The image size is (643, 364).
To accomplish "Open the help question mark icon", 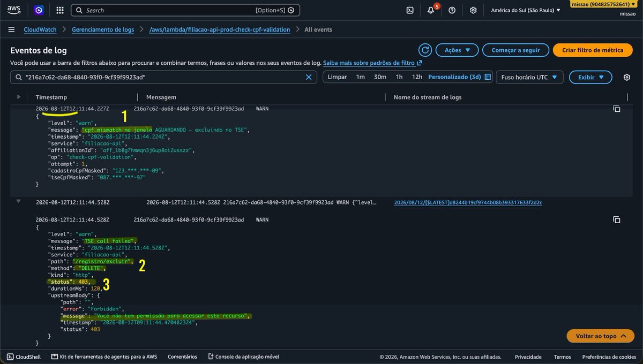I will tap(452, 10).
